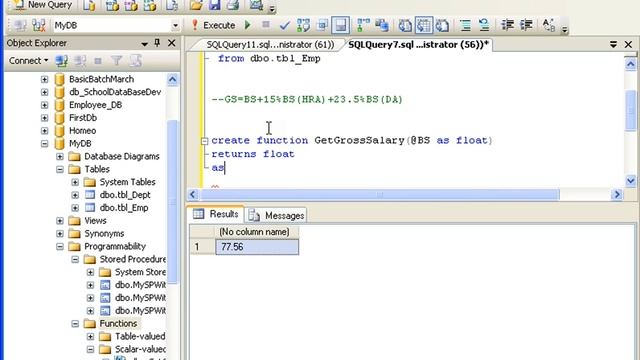Image resolution: width=640 pixels, height=360 pixels.
Task: Collapse the Functions folder
Action: (x=75, y=324)
